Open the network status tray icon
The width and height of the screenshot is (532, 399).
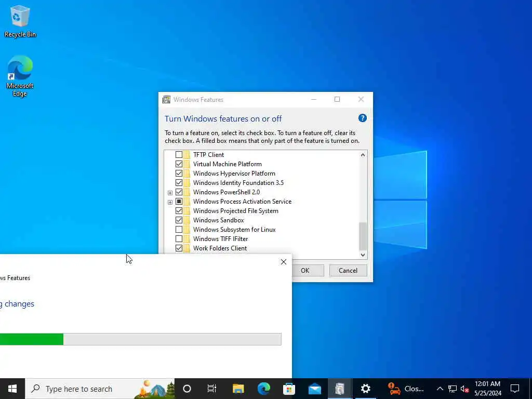[453, 389]
